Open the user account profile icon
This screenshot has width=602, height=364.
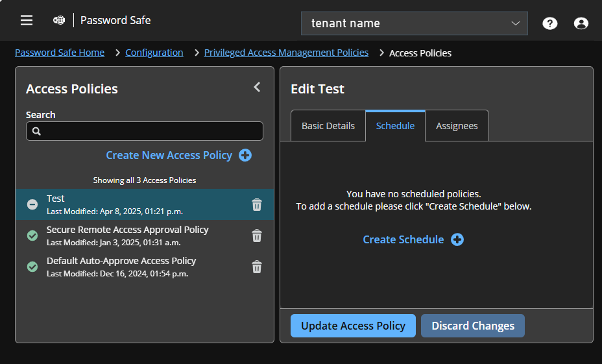pyautogui.click(x=581, y=23)
